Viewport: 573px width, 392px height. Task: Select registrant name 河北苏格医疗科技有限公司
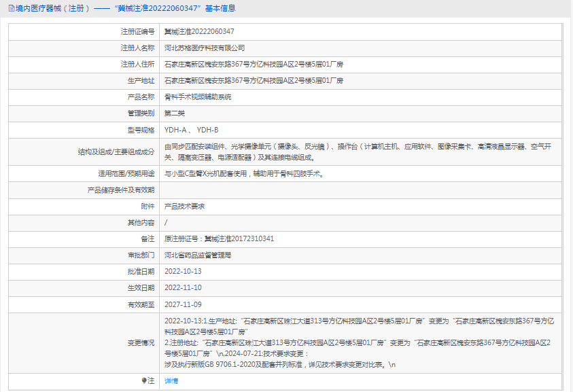205,48
